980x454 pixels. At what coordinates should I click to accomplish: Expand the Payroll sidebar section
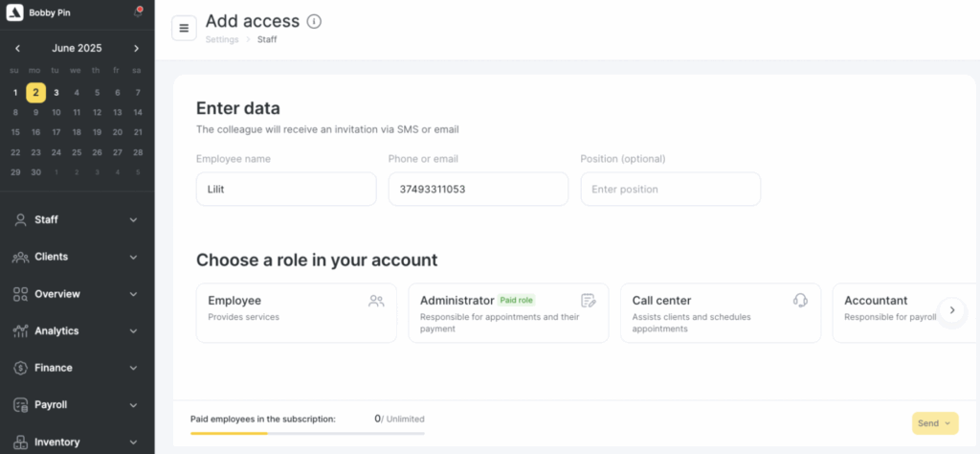[x=77, y=404]
